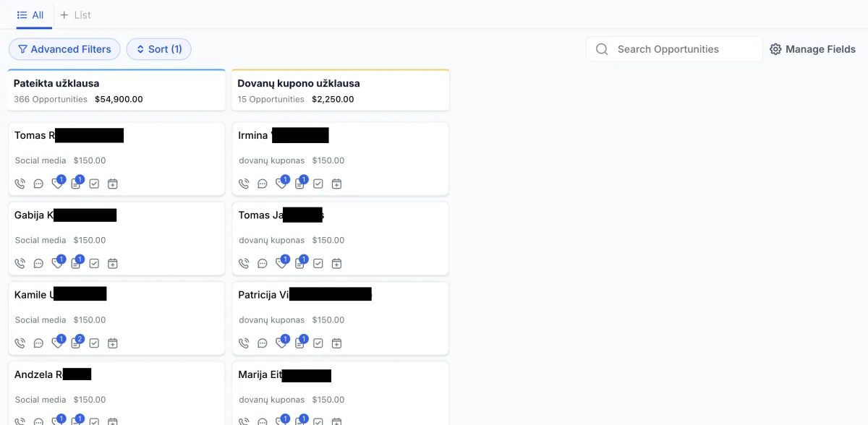Open the Sort (1) options
Screen dimensions: 868x425
point(158,49)
